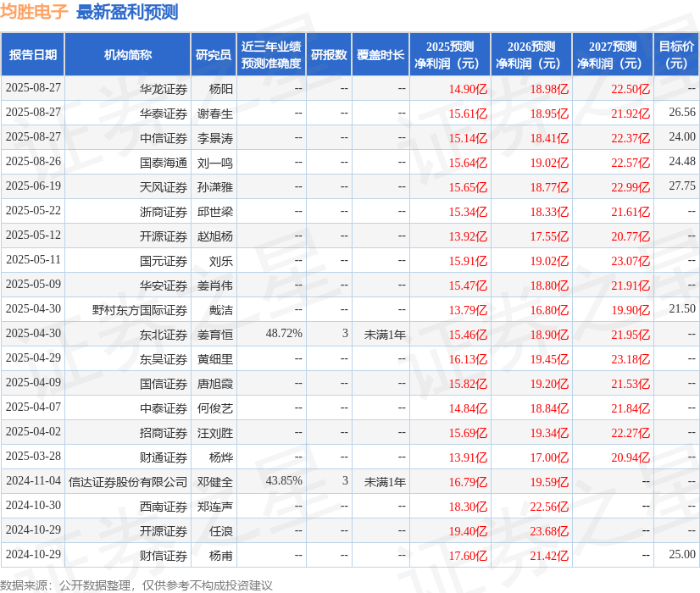Click the 研究员 column header
The width and height of the screenshot is (700, 593).
pos(216,53)
